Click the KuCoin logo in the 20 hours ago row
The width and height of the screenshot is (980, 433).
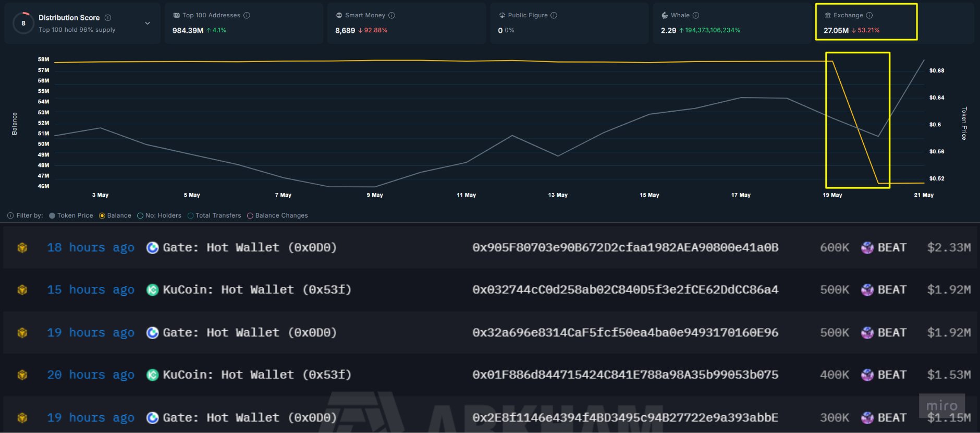(x=152, y=375)
